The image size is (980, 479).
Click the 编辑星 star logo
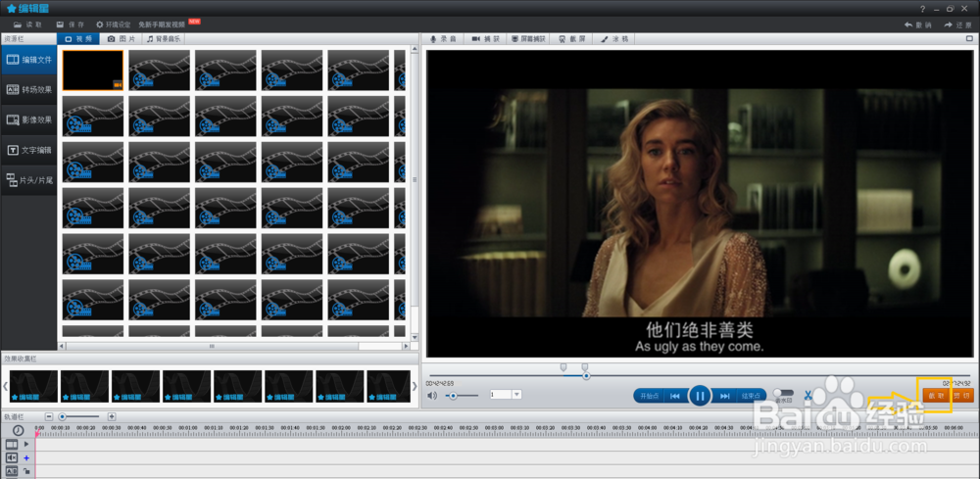pos(27,9)
